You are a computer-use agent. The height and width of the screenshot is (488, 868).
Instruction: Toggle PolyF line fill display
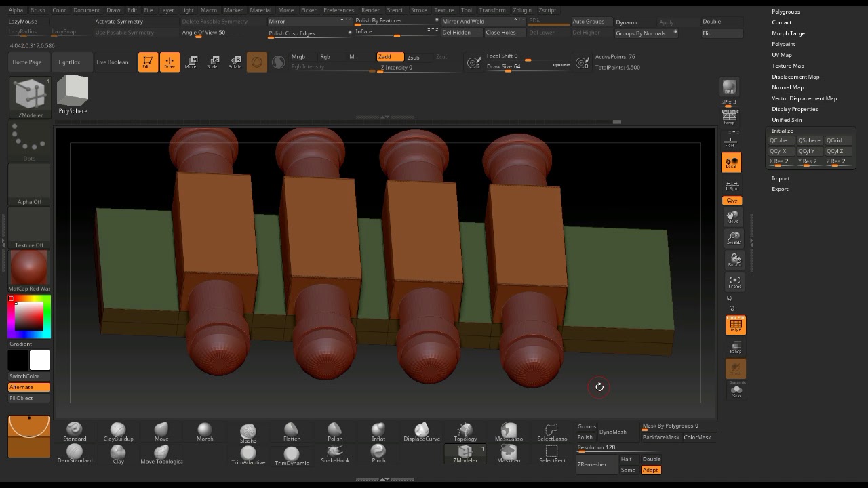click(x=735, y=325)
